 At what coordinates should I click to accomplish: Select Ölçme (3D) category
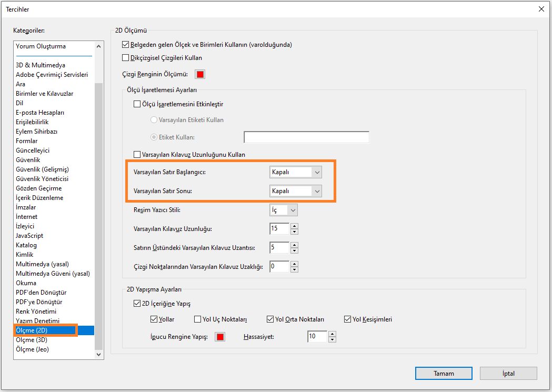click(x=32, y=340)
